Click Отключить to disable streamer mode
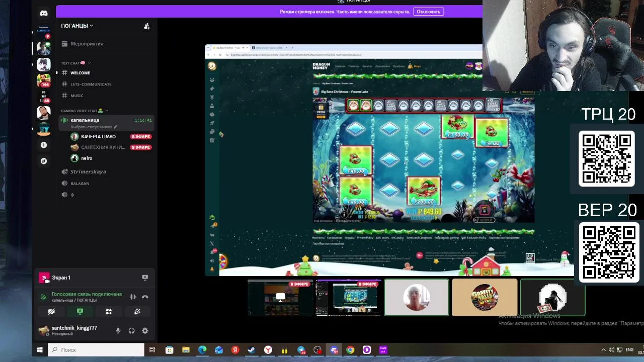 pyautogui.click(x=428, y=12)
